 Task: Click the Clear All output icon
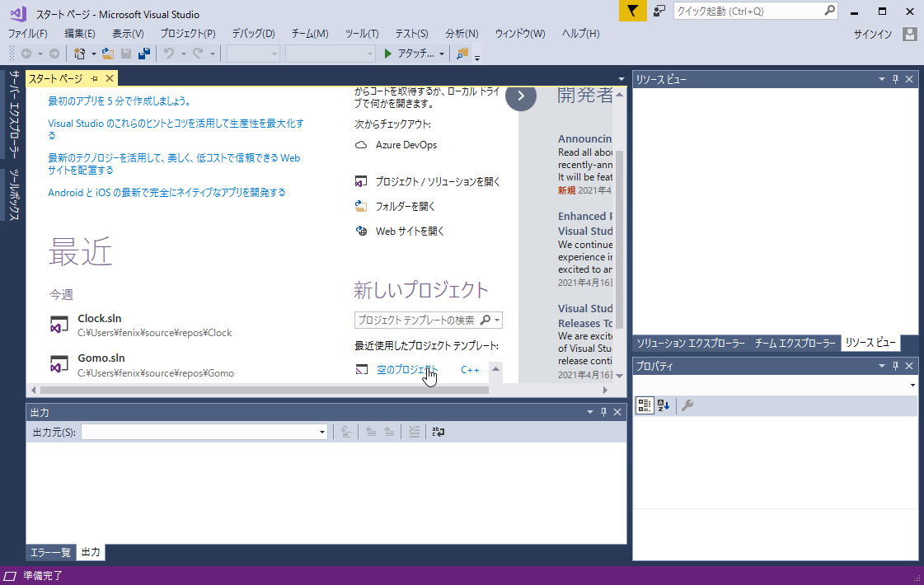[414, 431]
